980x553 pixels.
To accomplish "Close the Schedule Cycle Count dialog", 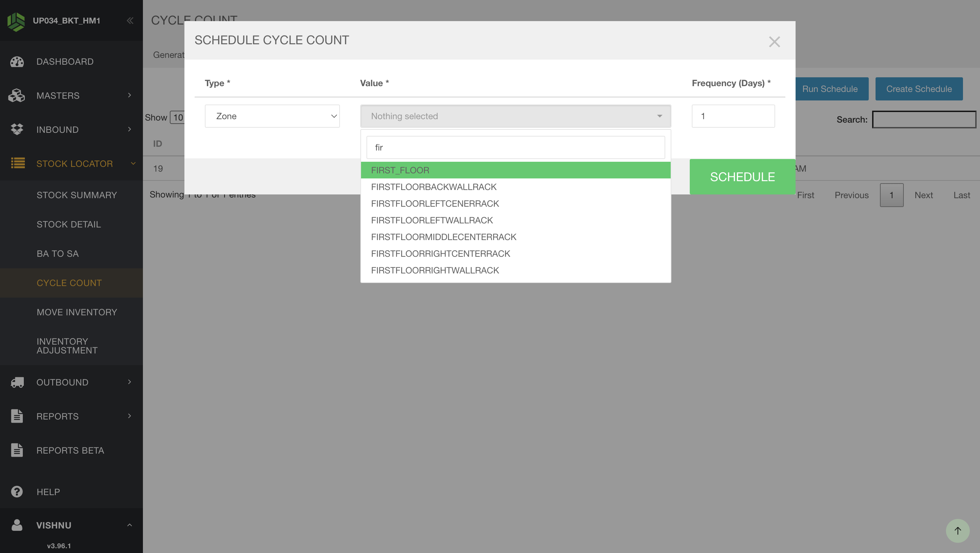I will pos(774,42).
